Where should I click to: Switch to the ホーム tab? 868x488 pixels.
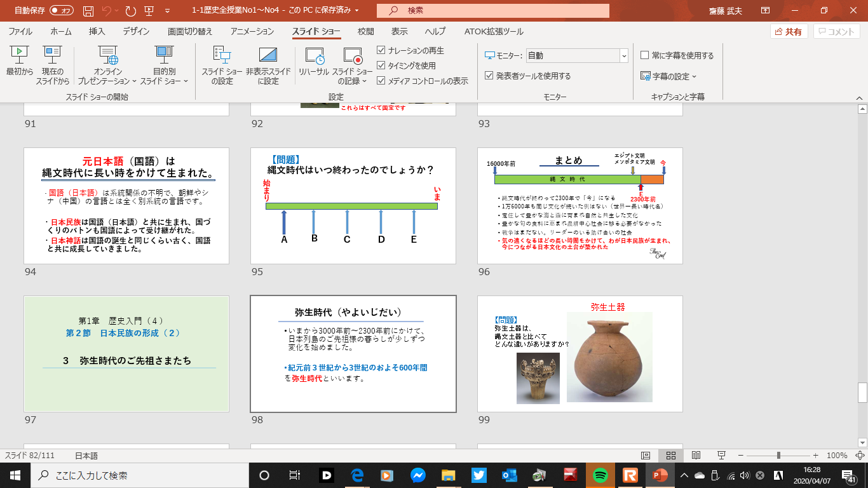coord(61,32)
